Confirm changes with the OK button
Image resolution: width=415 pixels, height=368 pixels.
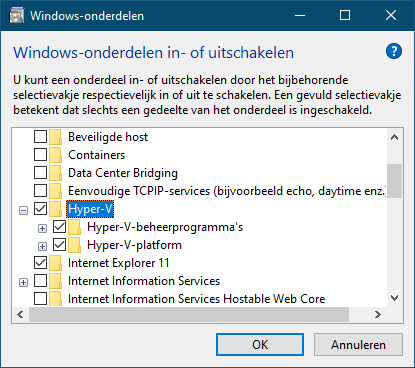click(260, 345)
